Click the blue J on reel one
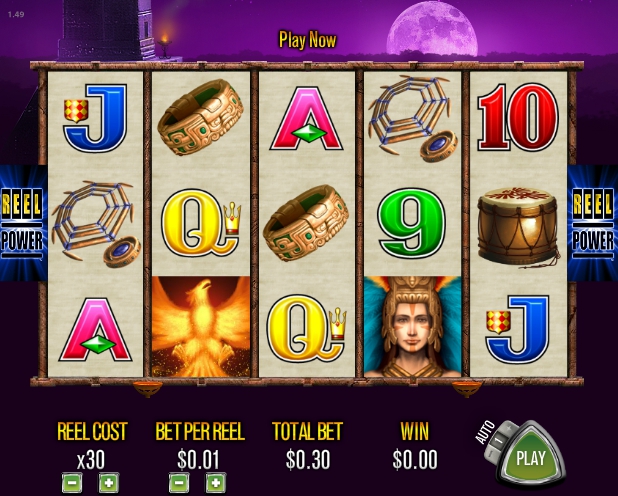Image resolution: width=618 pixels, height=496 pixels. click(x=95, y=117)
